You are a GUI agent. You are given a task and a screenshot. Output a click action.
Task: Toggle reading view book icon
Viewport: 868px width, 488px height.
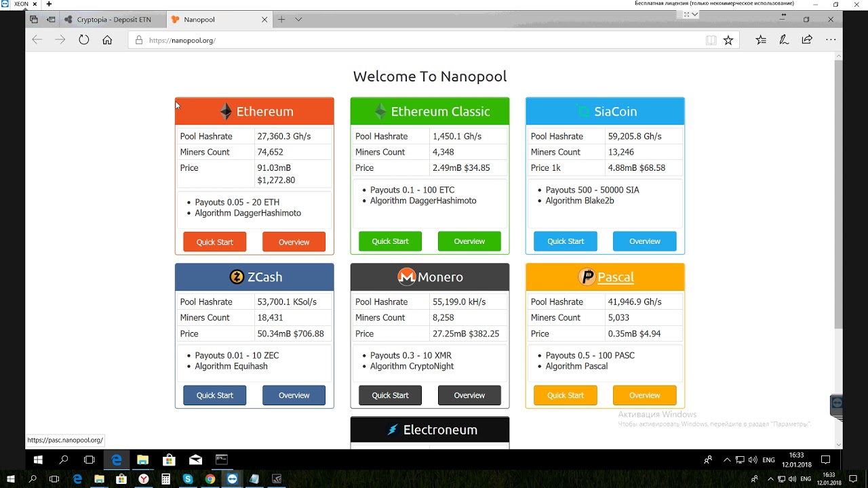(x=711, y=40)
